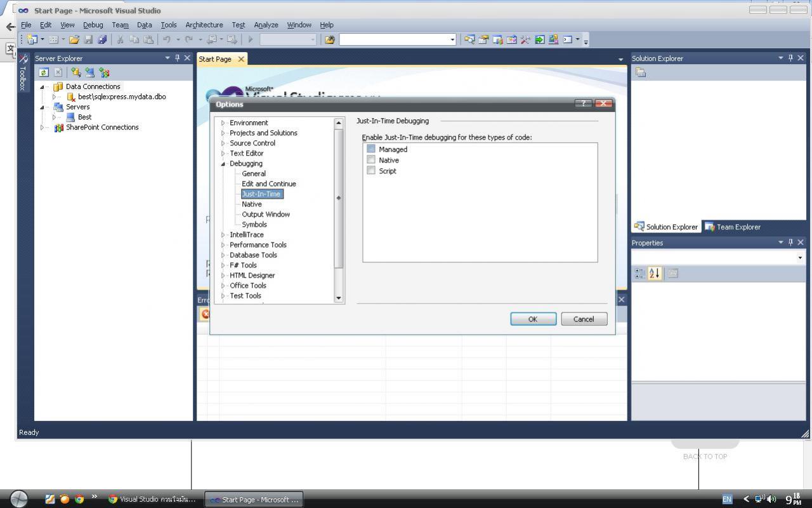Expand Projects and Solutions node

(223, 133)
